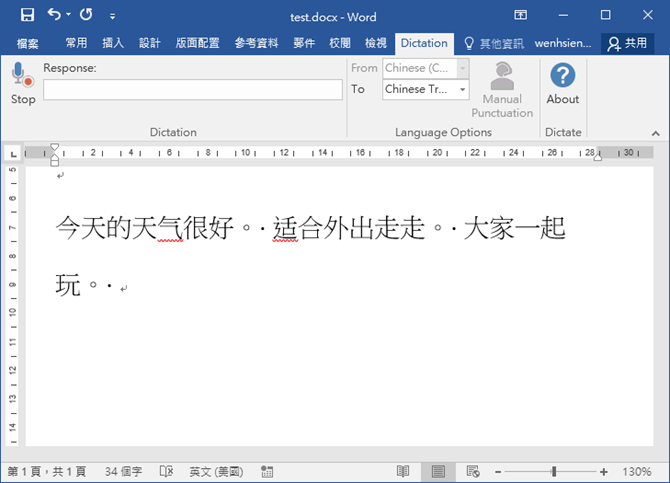Click the 共用 share button

(x=627, y=43)
